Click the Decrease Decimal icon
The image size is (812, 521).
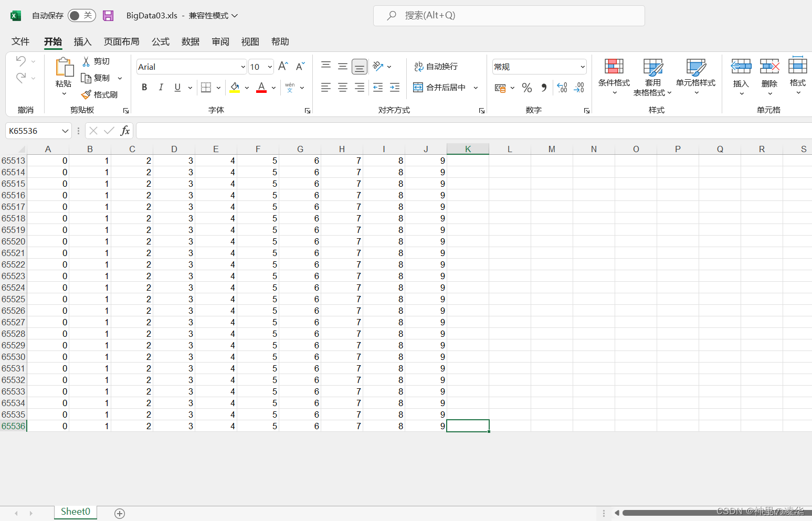tap(579, 88)
